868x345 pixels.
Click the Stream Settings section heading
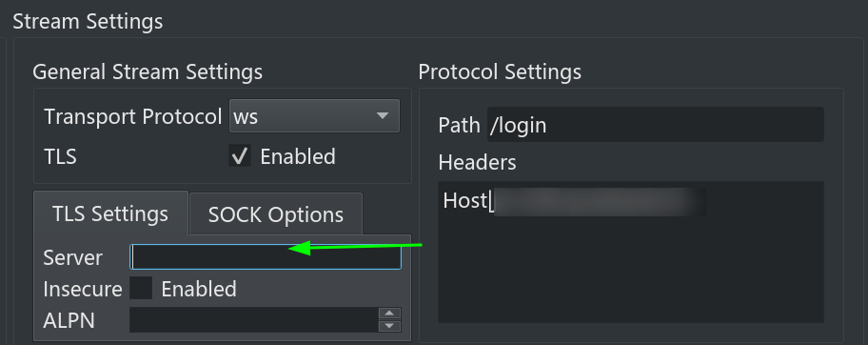(88, 21)
